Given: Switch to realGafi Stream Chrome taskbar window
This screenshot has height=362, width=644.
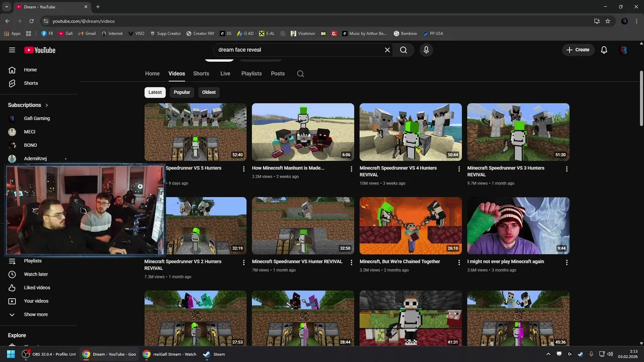Looking at the screenshot, I should (x=170, y=354).
